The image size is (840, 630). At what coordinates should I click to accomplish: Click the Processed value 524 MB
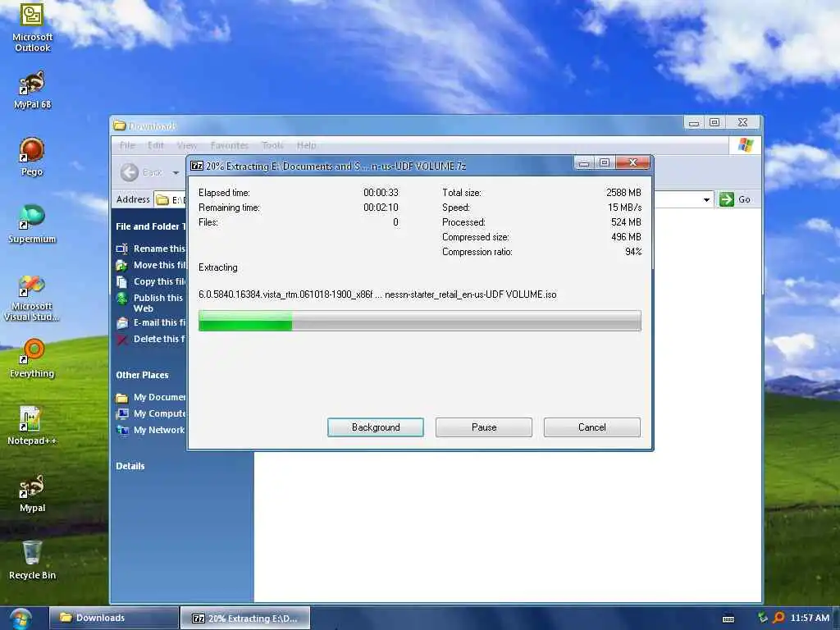(626, 222)
